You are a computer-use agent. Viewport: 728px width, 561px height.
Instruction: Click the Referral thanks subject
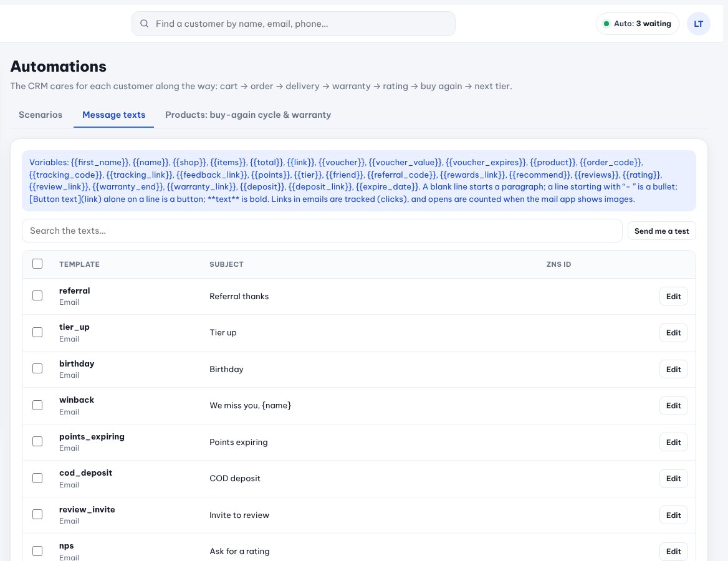click(x=239, y=296)
